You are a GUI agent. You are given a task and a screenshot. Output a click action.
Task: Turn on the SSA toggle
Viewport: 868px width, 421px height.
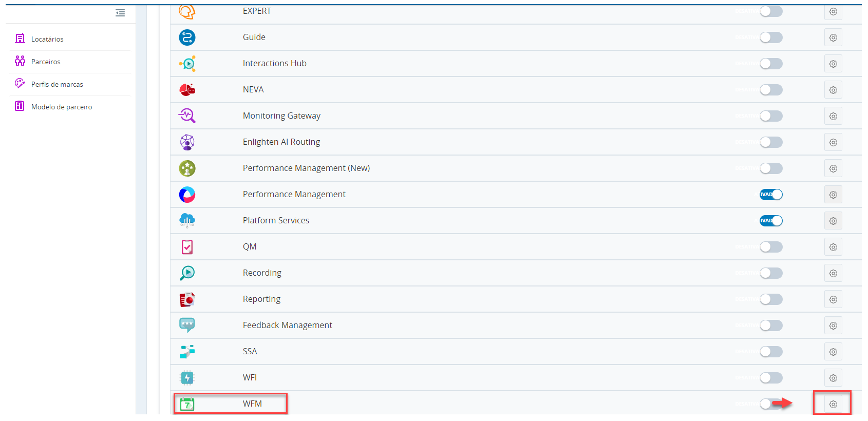(771, 352)
